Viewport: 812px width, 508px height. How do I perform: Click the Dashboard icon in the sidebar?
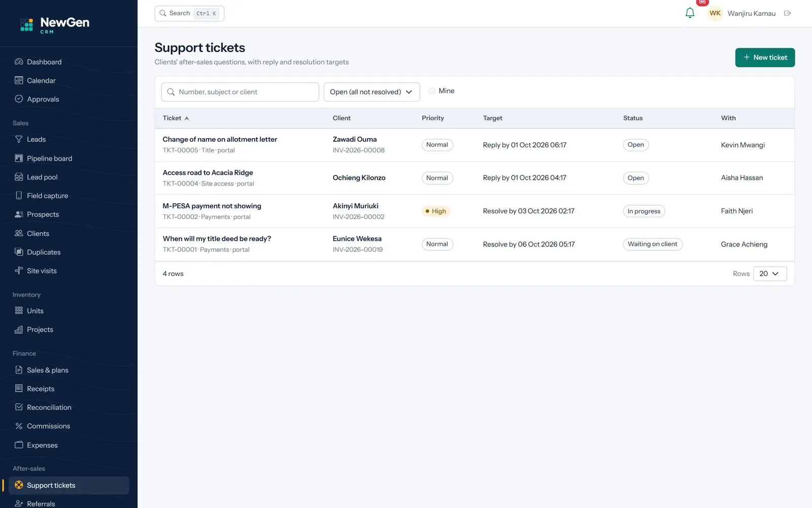pos(19,61)
